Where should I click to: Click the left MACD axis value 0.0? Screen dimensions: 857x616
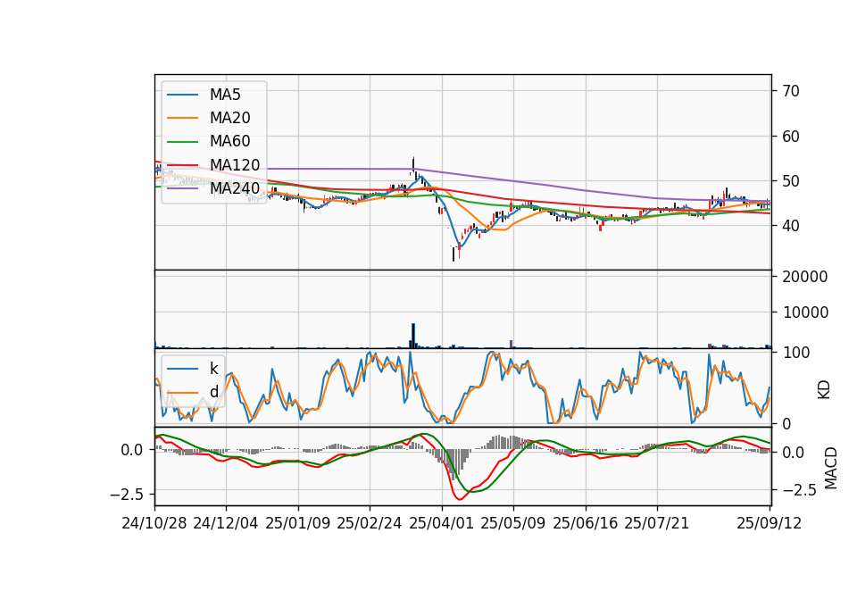point(132,450)
